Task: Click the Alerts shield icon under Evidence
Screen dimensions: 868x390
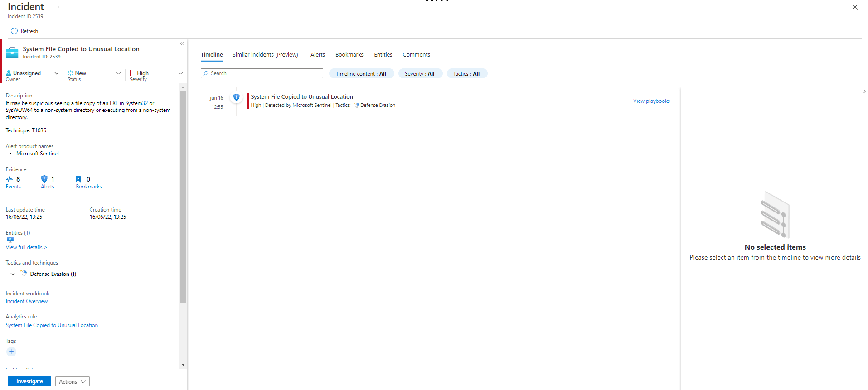Action: (44, 179)
